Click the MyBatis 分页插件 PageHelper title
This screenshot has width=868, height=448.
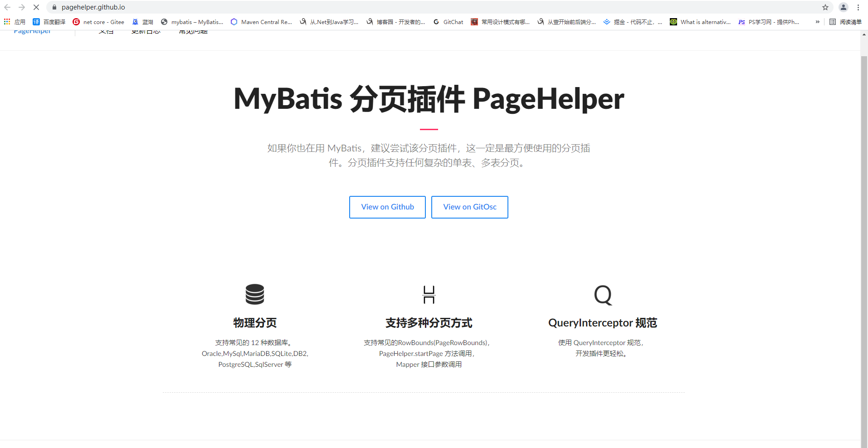coord(429,99)
